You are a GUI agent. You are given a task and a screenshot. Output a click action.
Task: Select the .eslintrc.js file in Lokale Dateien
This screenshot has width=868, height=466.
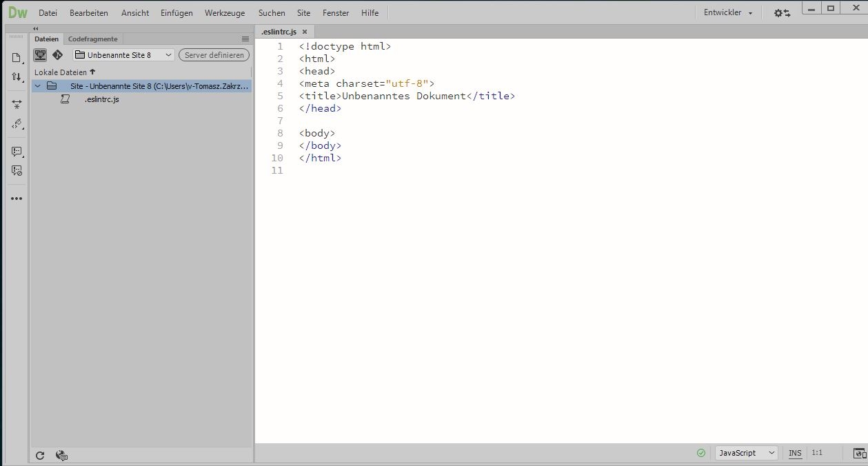[101, 99]
